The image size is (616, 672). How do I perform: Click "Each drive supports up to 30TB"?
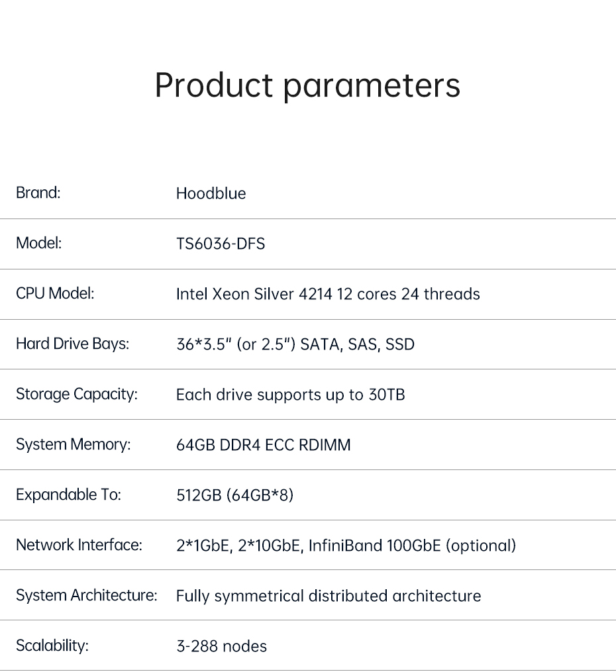click(x=290, y=395)
